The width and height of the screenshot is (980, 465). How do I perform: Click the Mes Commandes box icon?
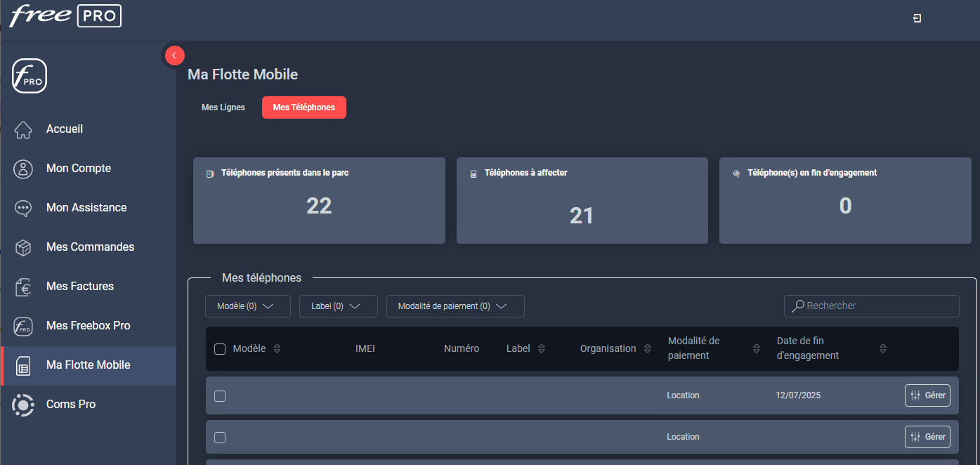coord(23,247)
